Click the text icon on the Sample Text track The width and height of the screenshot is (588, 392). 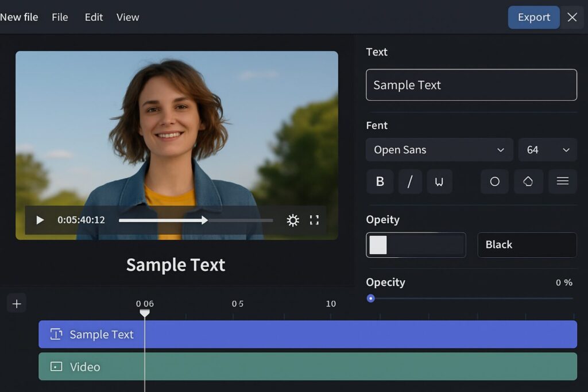click(x=56, y=335)
